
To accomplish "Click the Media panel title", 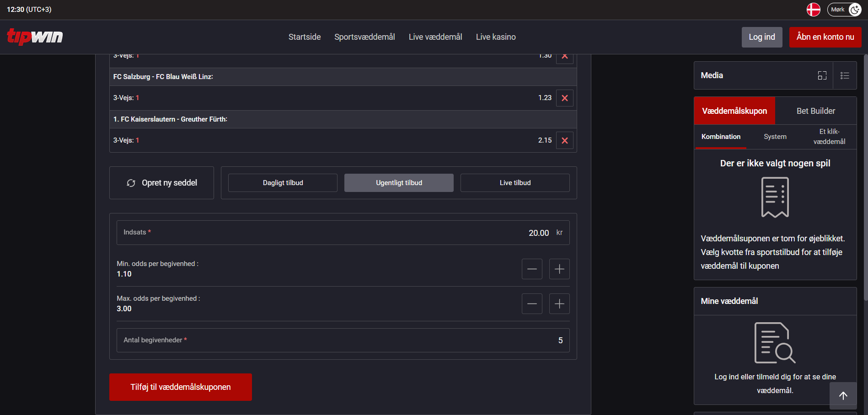I will pyautogui.click(x=712, y=75).
